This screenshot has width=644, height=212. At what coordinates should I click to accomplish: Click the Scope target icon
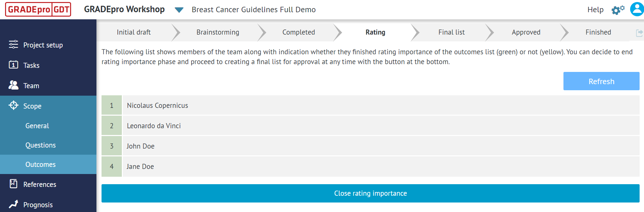[x=14, y=106]
